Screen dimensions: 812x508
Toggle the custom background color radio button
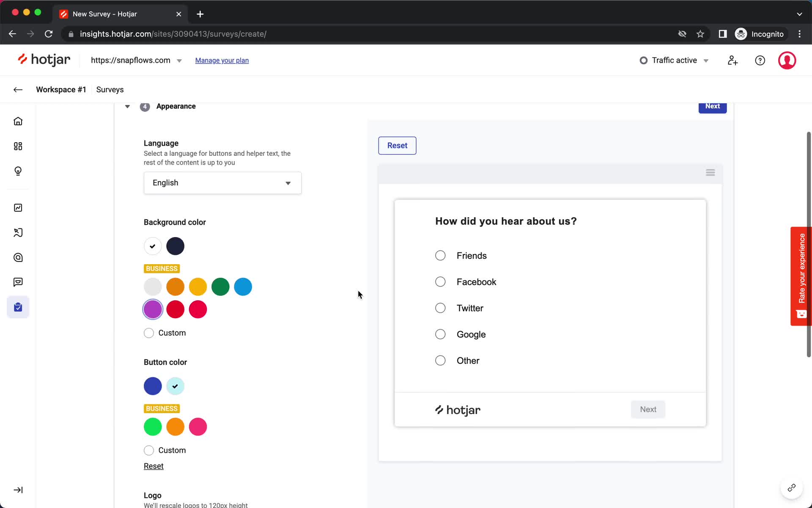point(148,332)
